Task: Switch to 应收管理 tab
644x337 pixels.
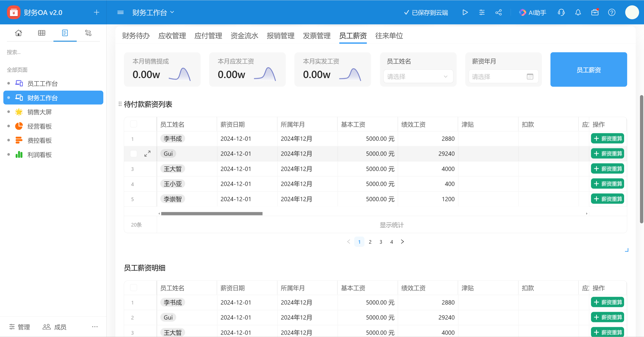Action: (x=172, y=36)
